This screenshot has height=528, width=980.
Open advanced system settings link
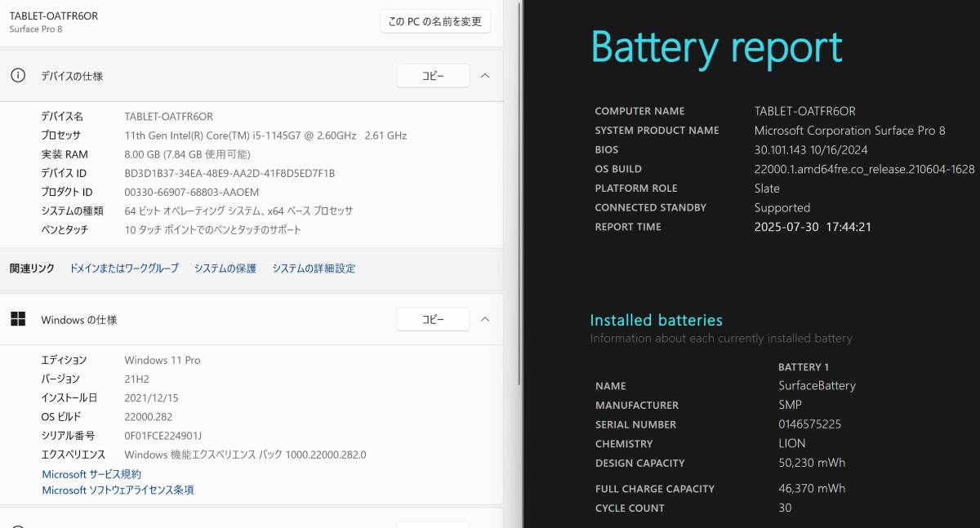click(314, 268)
